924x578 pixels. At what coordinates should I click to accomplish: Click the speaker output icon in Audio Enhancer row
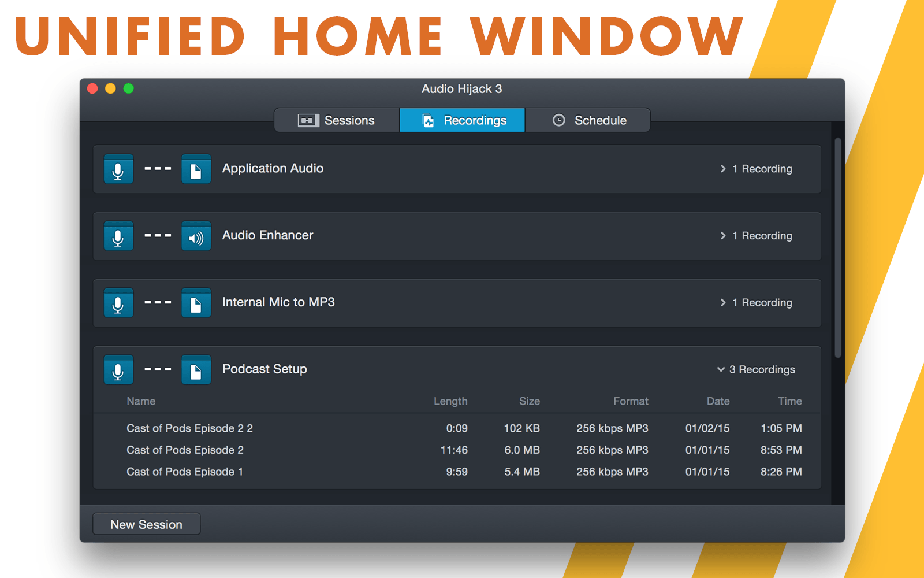coord(196,236)
